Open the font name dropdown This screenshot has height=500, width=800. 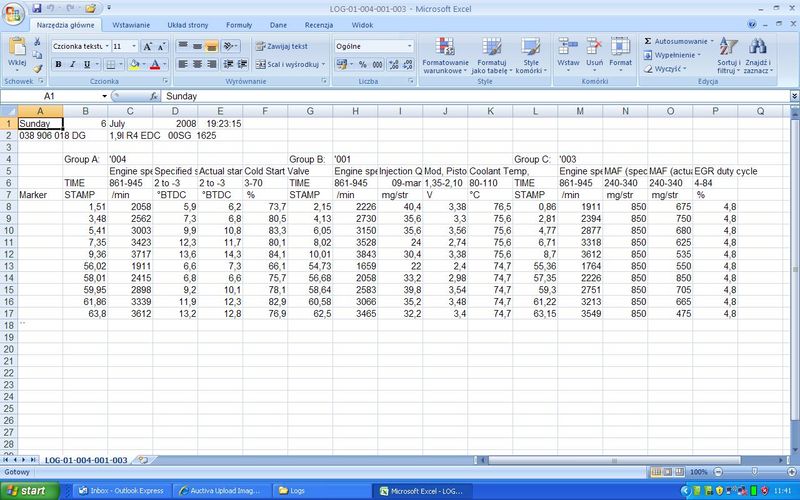[106, 46]
